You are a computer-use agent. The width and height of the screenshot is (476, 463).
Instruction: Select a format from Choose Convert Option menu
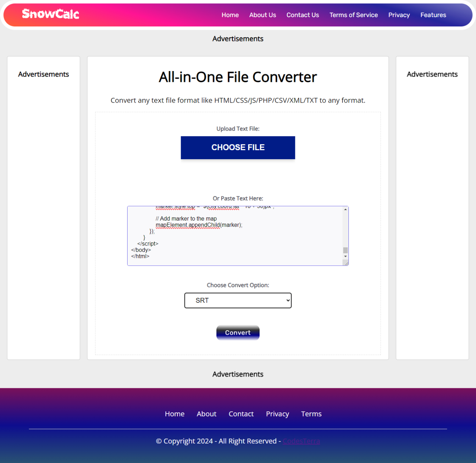[238, 300]
